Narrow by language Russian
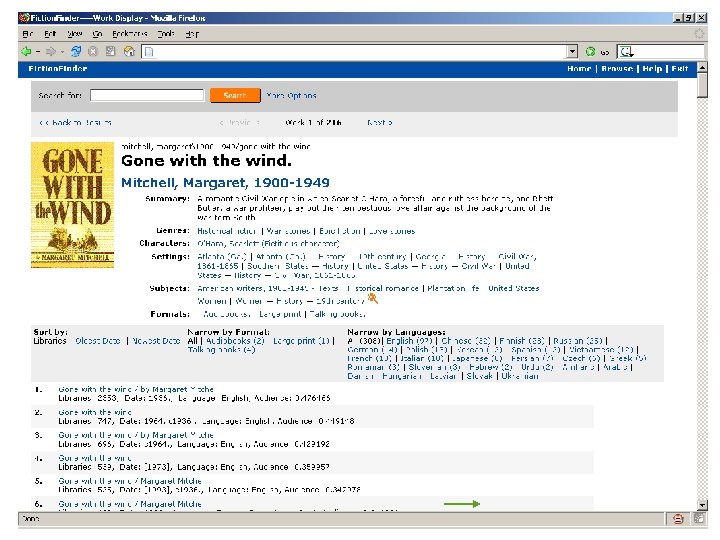Screen dimensions: 720x540 pos(578,341)
